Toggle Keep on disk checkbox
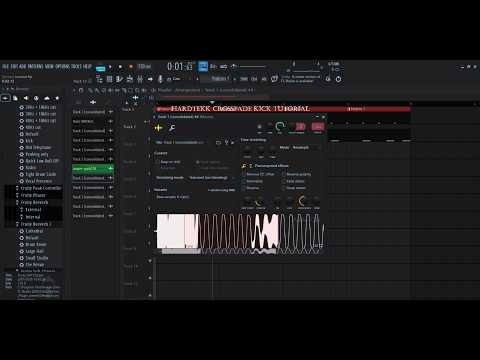 click(x=157, y=162)
